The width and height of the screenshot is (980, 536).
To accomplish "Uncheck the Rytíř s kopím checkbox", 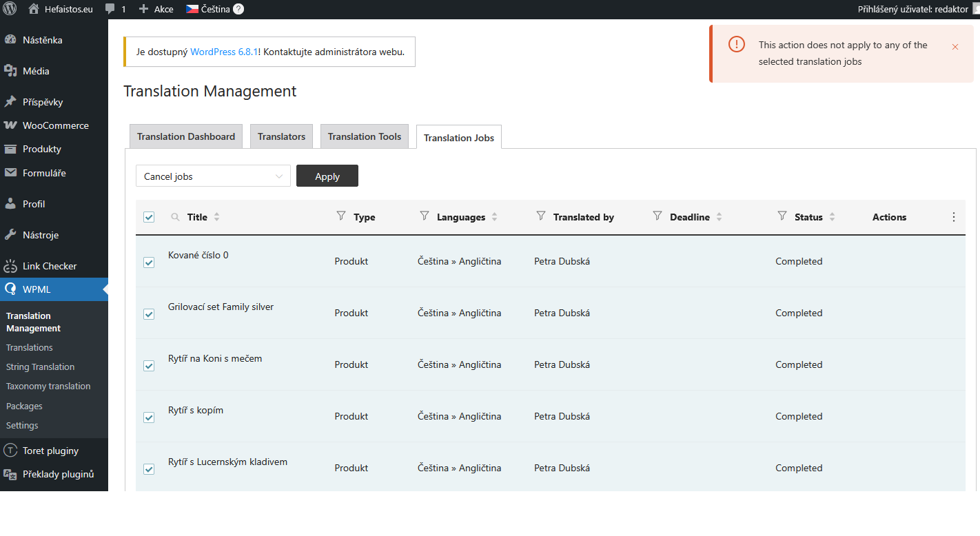I will [149, 418].
